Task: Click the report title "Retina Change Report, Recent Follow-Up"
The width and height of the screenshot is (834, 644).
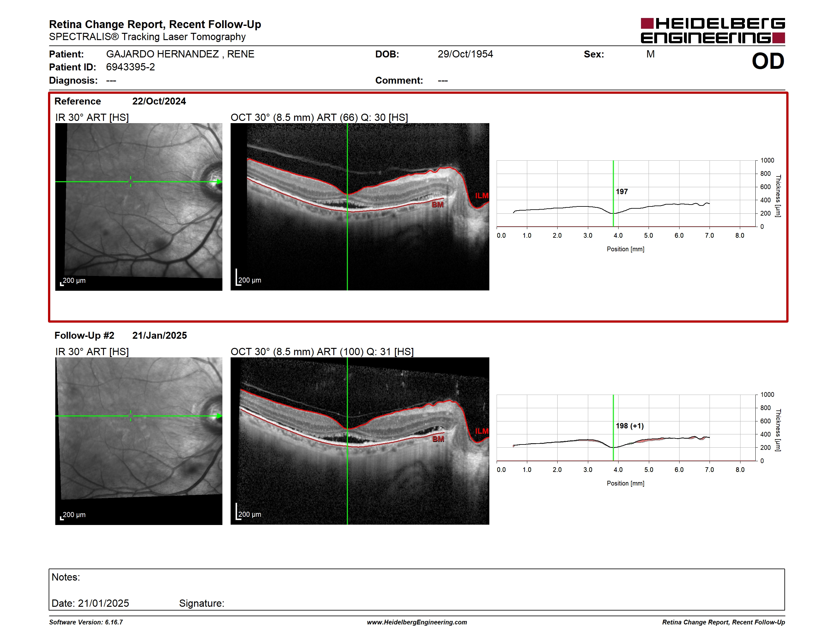Action: [155, 24]
